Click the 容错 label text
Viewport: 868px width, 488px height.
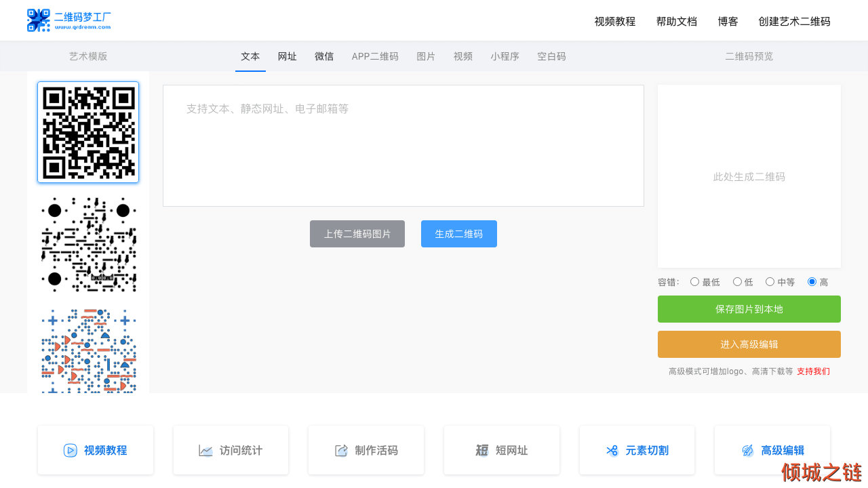pyautogui.click(x=669, y=282)
